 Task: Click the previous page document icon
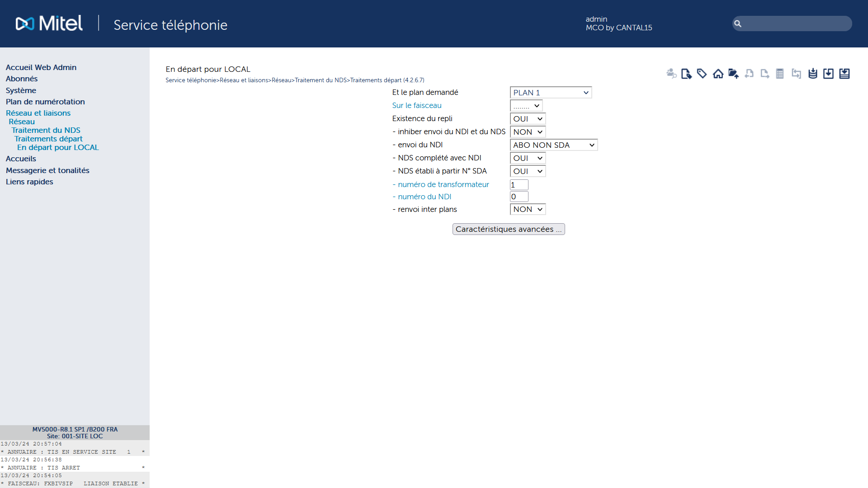(749, 74)
